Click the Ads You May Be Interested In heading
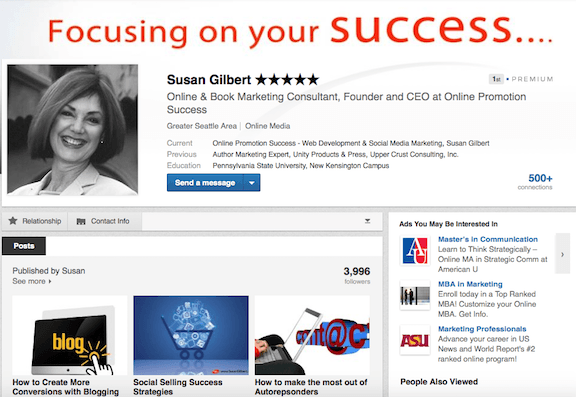576x397 pixels. [449, 224]
